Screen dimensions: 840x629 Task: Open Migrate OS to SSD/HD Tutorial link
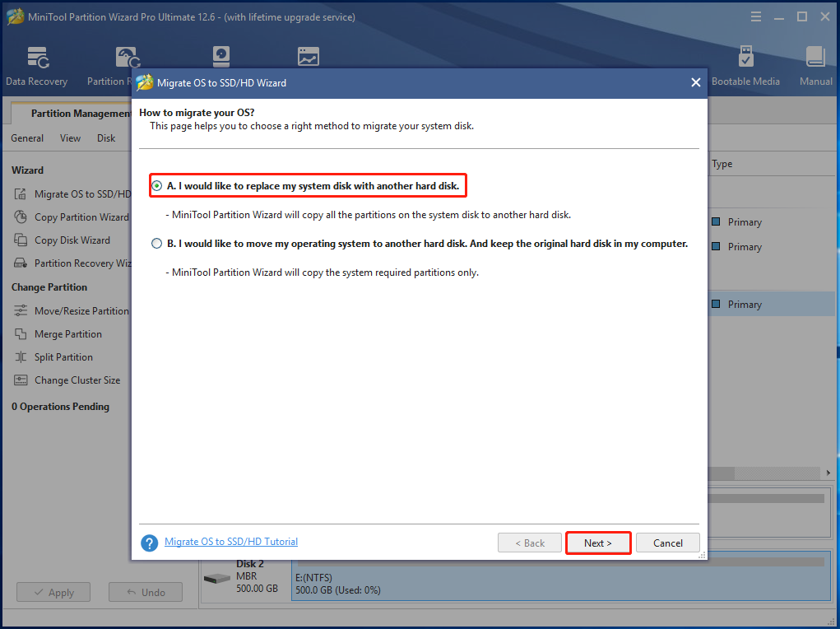click(231, 542)
